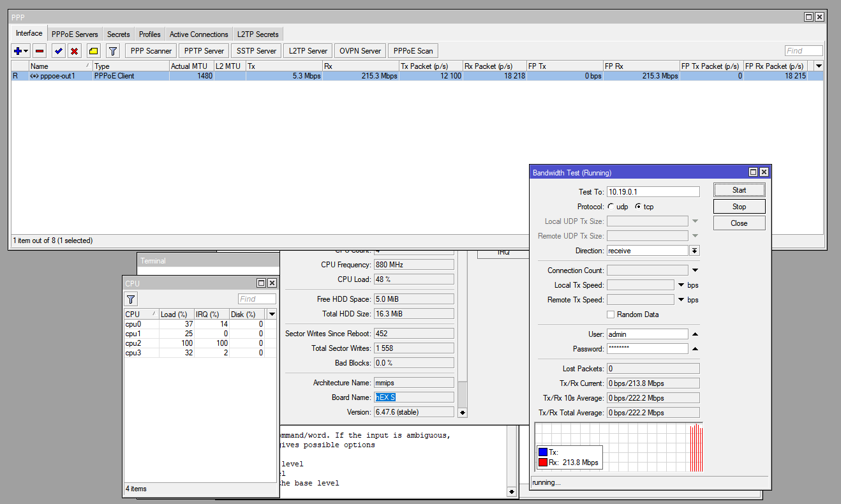Click the PPP Scanner button

[x=151, y=51]
